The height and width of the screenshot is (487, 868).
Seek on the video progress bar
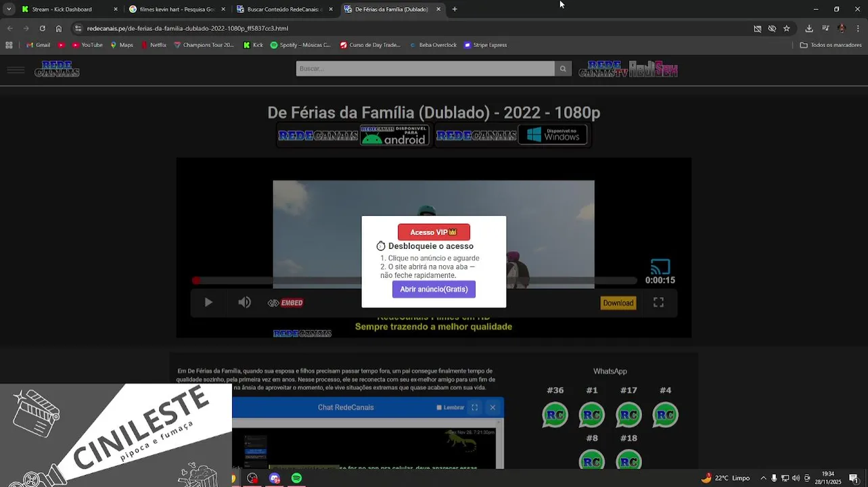[414, 280]
